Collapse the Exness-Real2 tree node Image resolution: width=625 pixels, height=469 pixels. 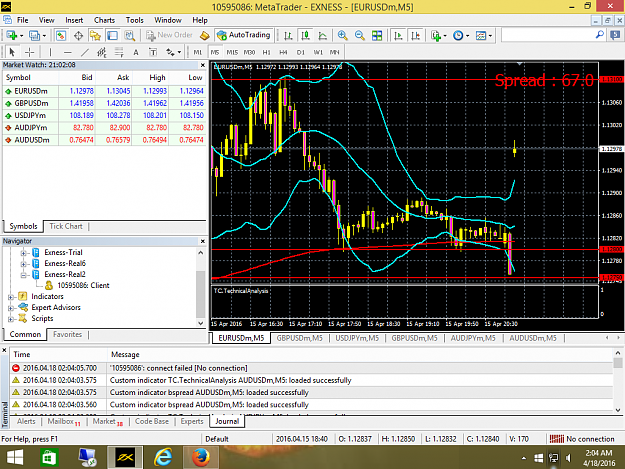pos(24,275)
